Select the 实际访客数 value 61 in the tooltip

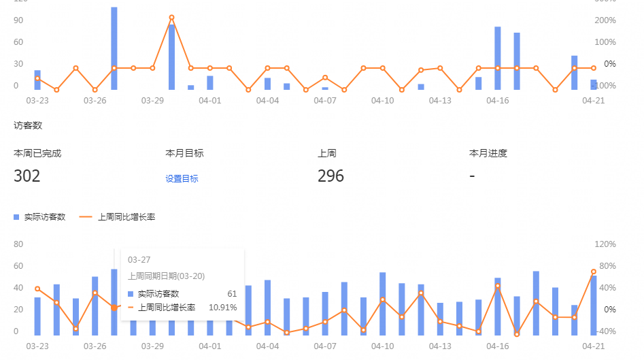[x=232, y=294]
